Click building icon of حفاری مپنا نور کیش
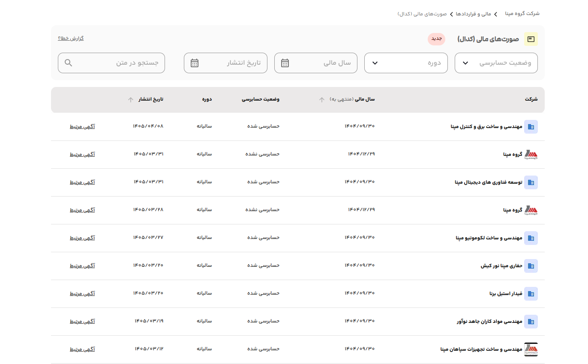 (x=531, y=266)
